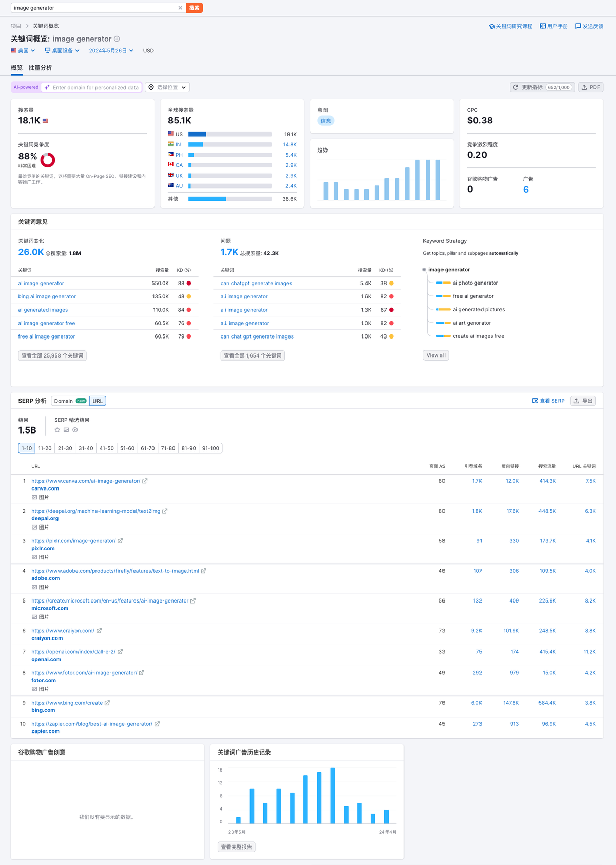Viewport: 616px width, 865px height.
Task: Clear the search box with X icon
Action: 180,8
